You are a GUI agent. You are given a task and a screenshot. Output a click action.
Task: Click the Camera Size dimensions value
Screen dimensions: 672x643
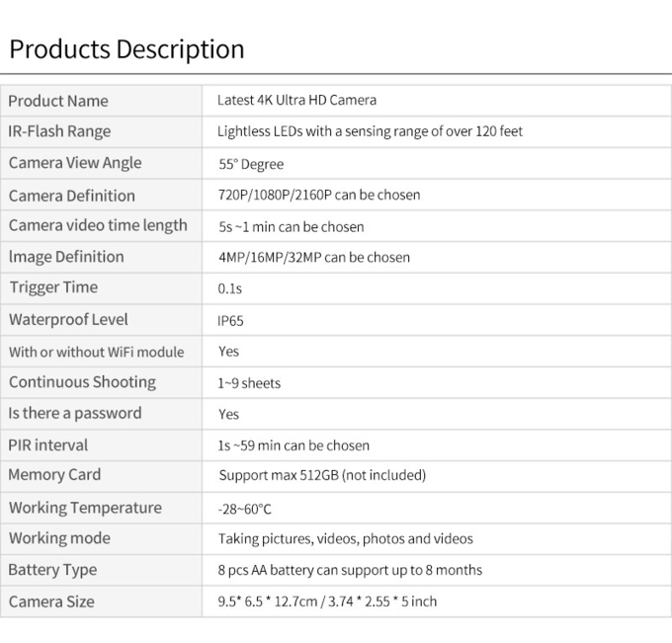(x=327, y=602)
